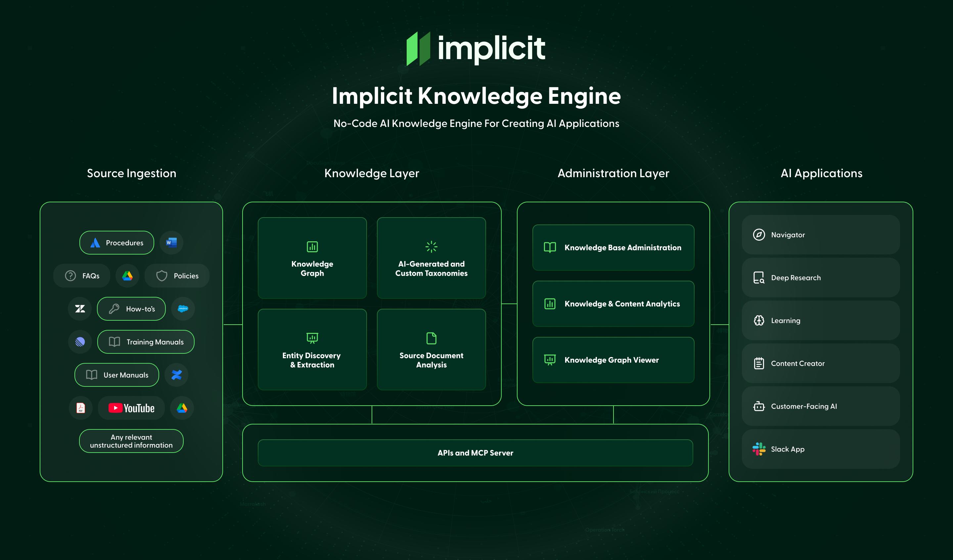Select AI-Generated and Custom Taxonomies
Image resolution: width=953 pixels, height=560 pixels.
click(x=431, y=258)
